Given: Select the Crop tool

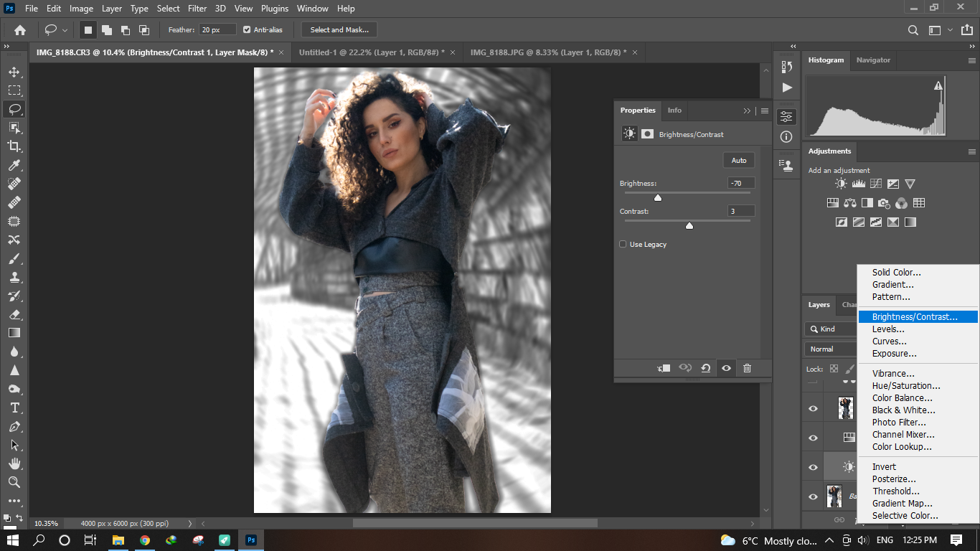Looking at the screenshot, I should point(14,146).
